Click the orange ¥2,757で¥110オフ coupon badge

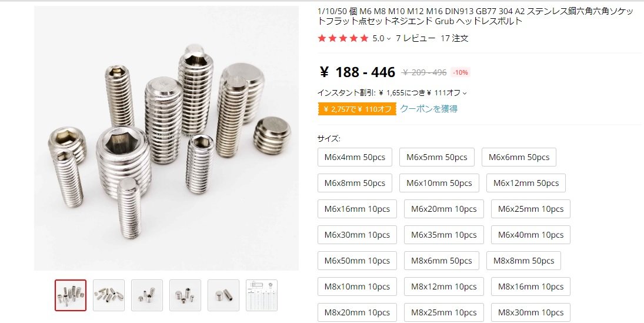point(357,109)
